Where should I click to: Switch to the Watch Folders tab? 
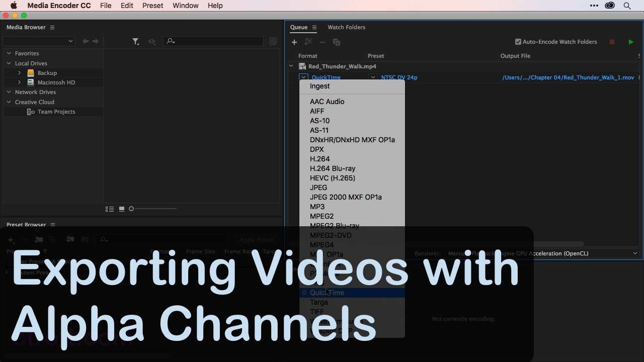[347, 27]
